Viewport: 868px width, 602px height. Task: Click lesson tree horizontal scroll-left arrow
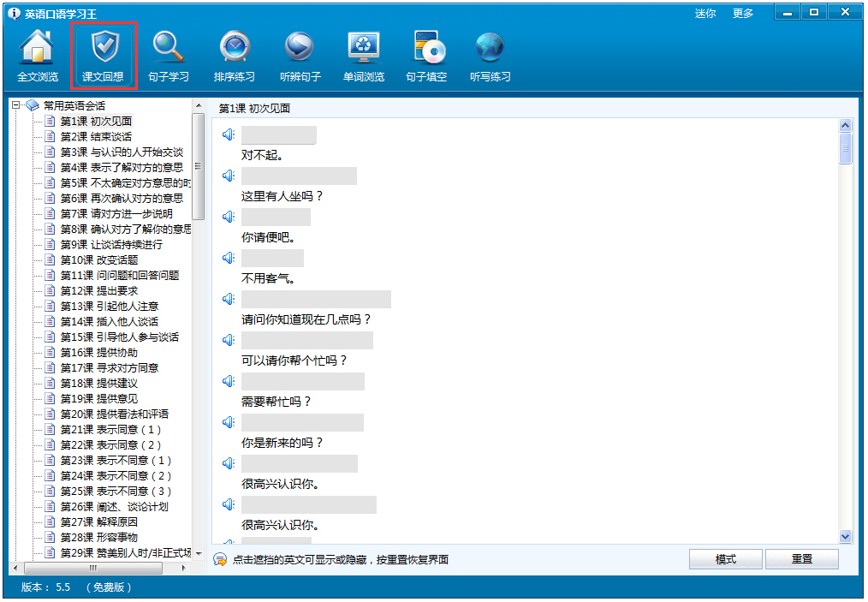15,569
